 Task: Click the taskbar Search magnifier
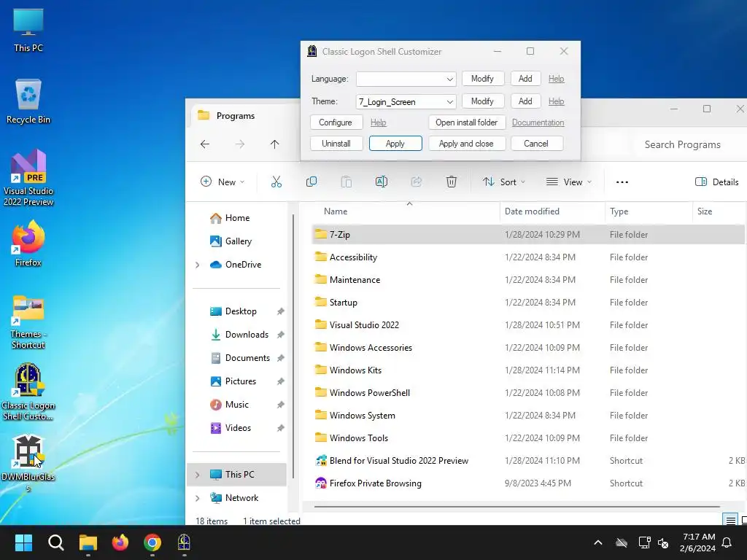[x=55, y=542]
